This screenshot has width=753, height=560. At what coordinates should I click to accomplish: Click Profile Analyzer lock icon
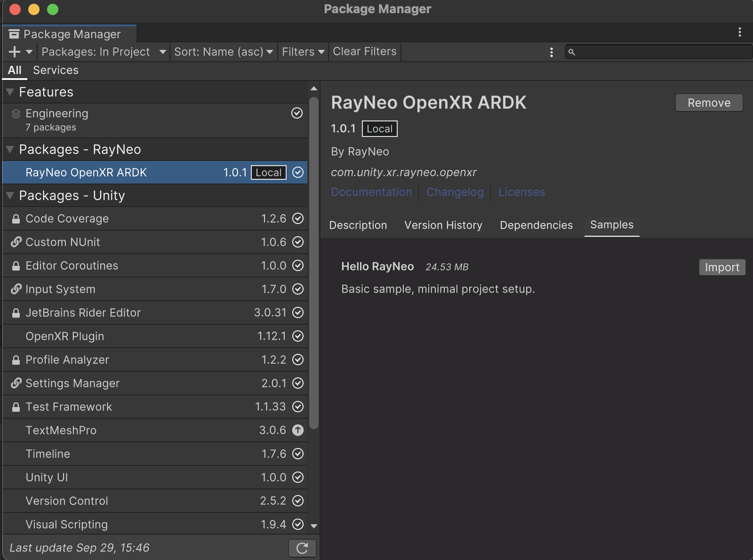[x=16, y=360]
